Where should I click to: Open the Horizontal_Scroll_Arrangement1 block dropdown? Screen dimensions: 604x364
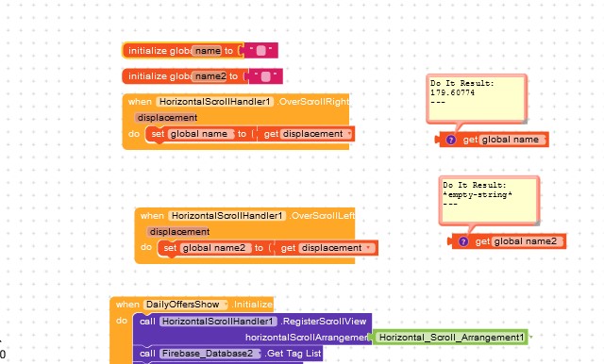531,338
